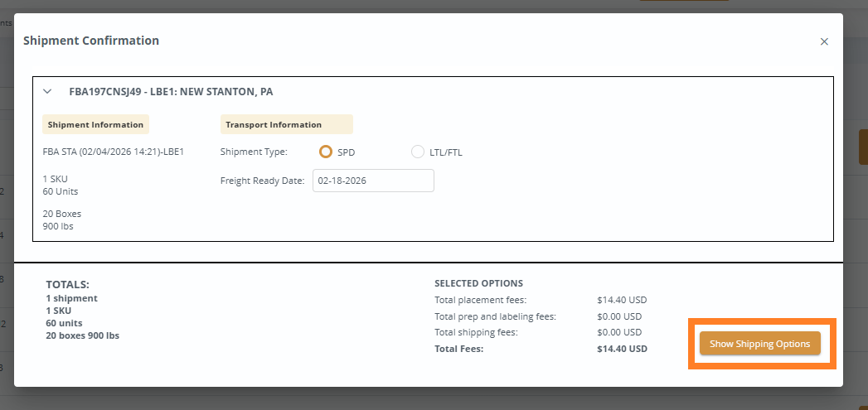Click the Total placement fees amount
Image resolution: width=868 pixels, height=410 pixels.
[x=621, y=300]
